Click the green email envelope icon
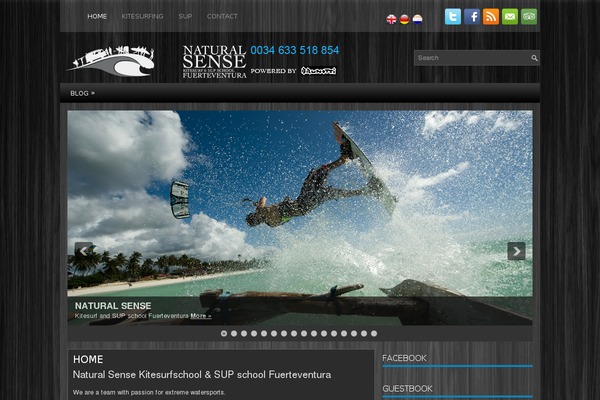This screenshot has height=400, width=600. pyautogui.click(x=510, y=17)
